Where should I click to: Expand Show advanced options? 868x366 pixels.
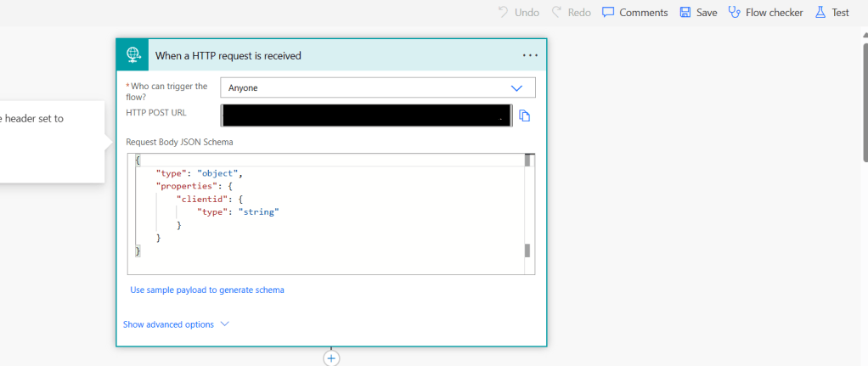click(x=176, y=324)
